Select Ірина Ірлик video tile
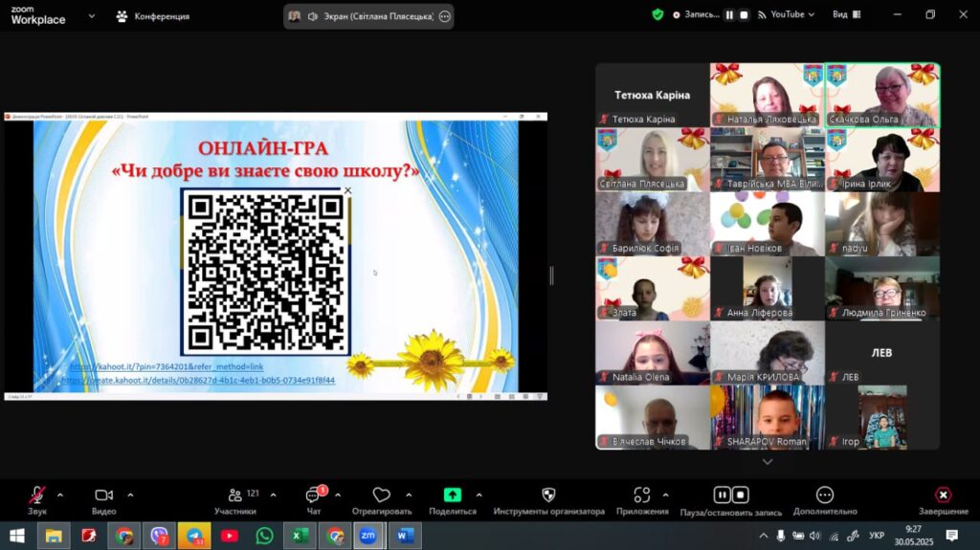The height and width of the screenshot is (550, 980). click(x=882, y=160)
